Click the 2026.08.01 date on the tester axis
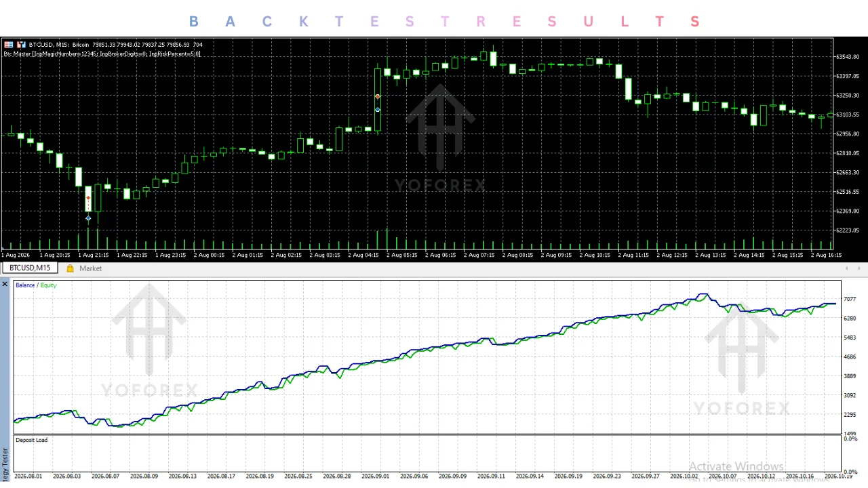Screen dimensions: 868x488 point(28,476)
